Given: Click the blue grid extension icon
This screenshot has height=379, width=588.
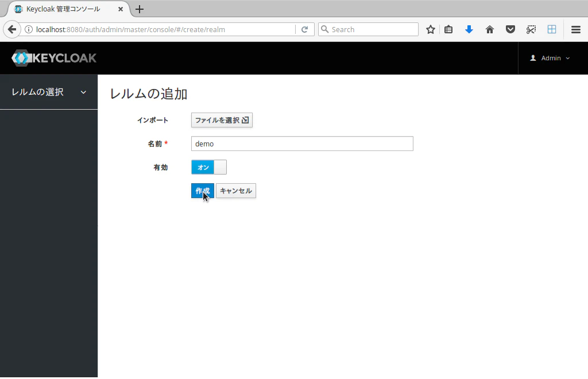Looking at the screenshot, I should click(x=552, y=29).
